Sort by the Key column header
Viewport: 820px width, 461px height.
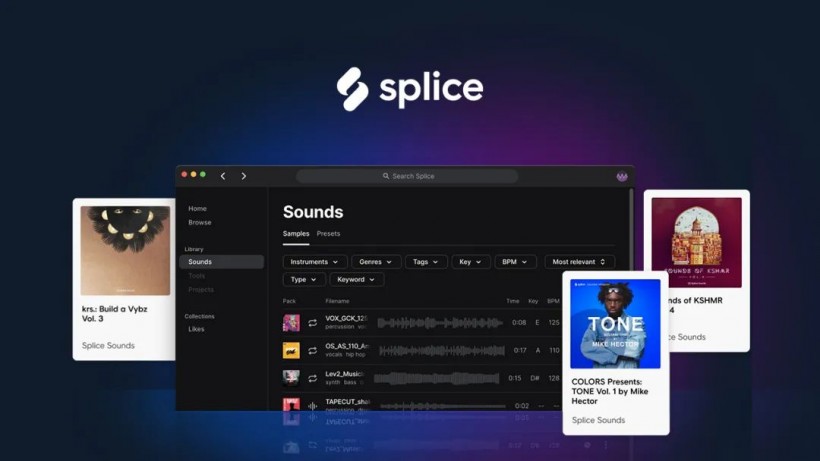tap(533, 301)
